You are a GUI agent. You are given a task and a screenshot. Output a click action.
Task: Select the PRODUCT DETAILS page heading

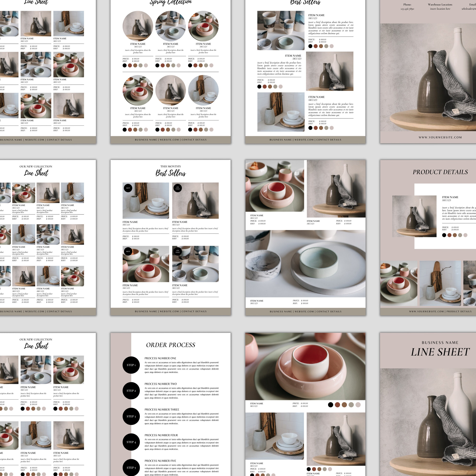pyautogui.click(x=440, y=172)
